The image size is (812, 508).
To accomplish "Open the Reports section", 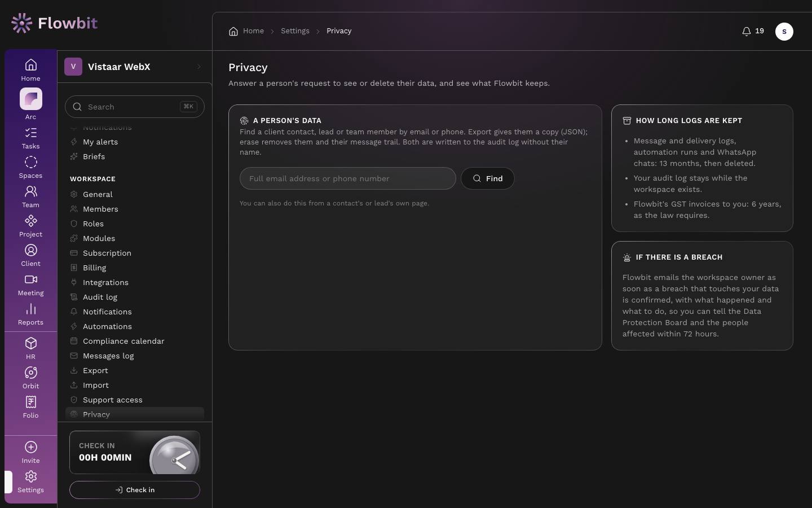I will click(x=30, y=314).
